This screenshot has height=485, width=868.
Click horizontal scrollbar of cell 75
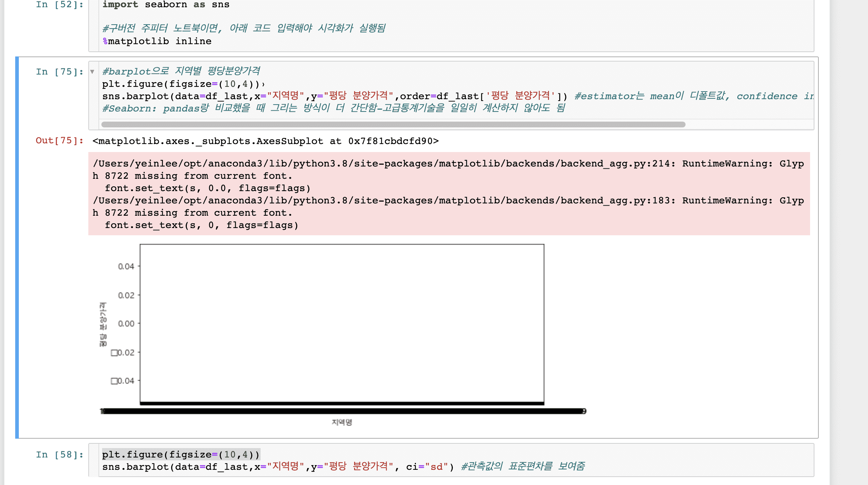coord(393,125)
